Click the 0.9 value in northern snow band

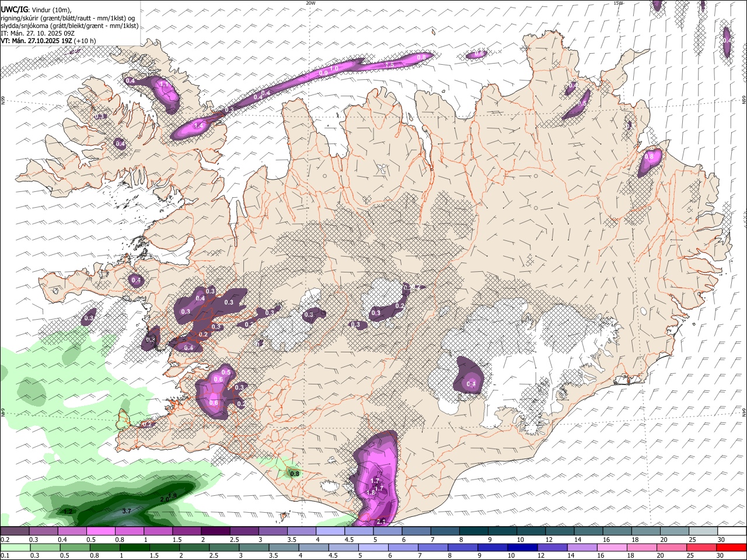[x=323, y=73]
